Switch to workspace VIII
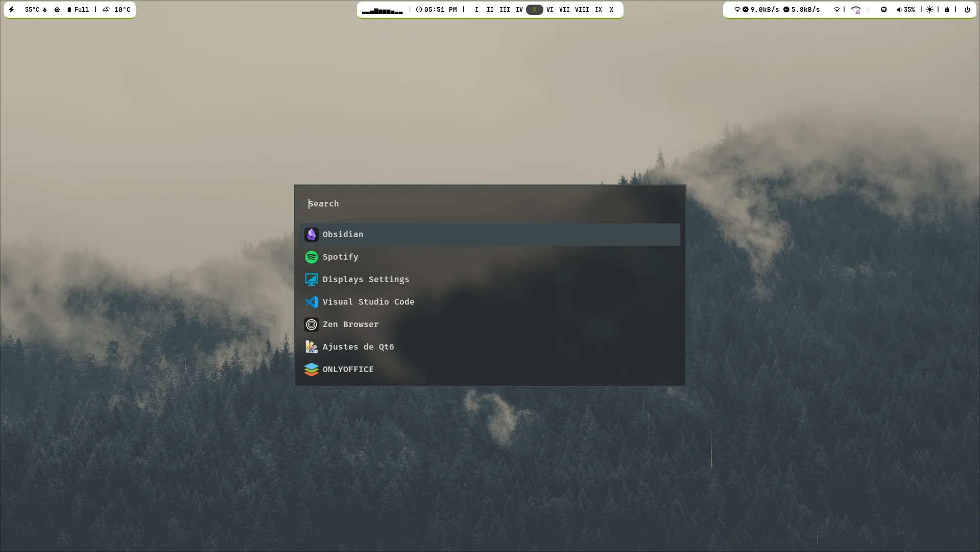Screen dimensions: 980x552 tap(582, 10)
